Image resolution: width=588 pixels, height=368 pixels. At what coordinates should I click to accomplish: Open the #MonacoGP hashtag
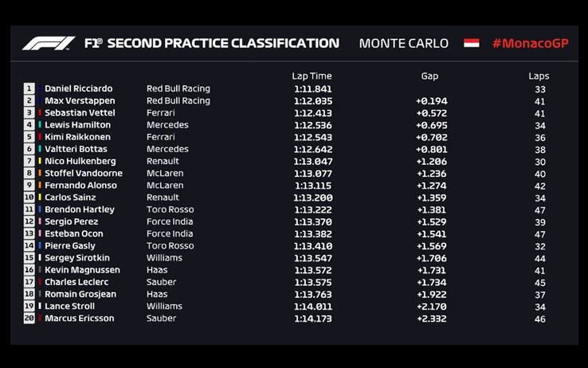[531, 43]
